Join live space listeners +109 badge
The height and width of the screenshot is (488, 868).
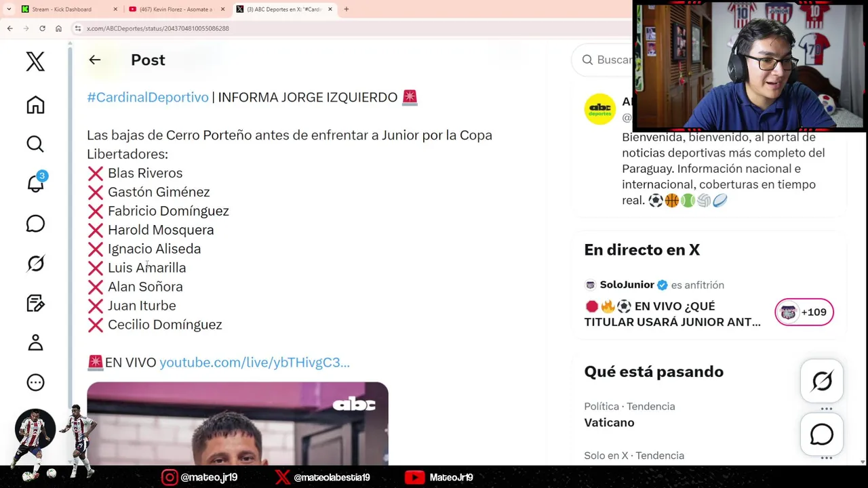(x=804, y=312)
